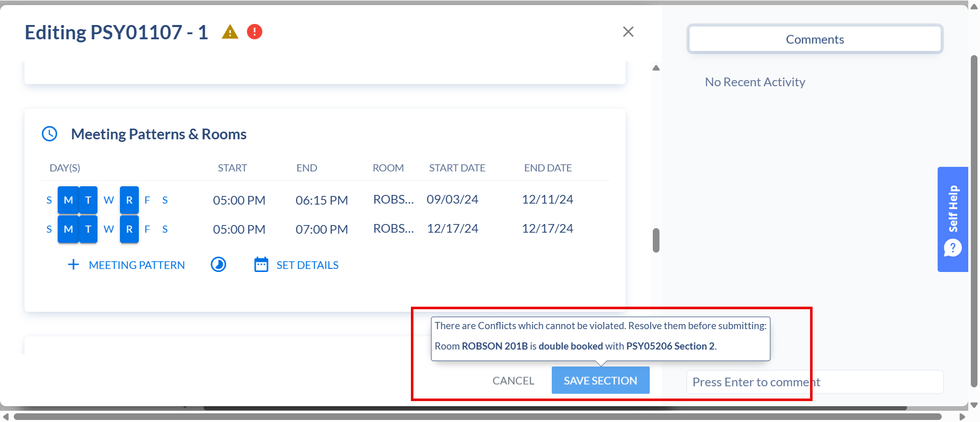Click the 09/03/24 start date
This screenshot has width=980, height=422.
pyautogui.click(x=453, y=200)
